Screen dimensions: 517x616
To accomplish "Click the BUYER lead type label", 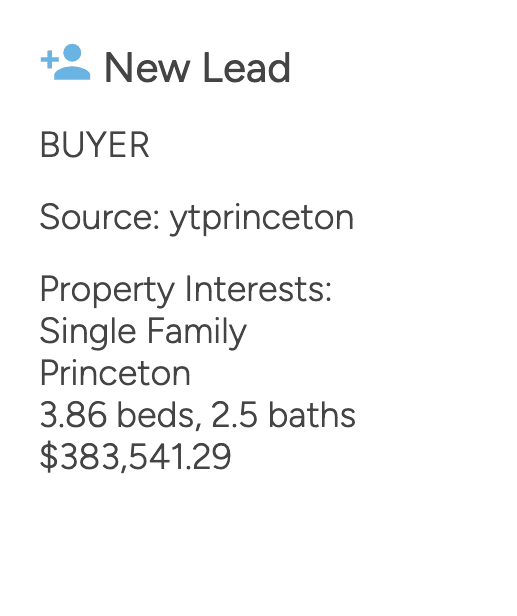I will [x=95, y=145].
